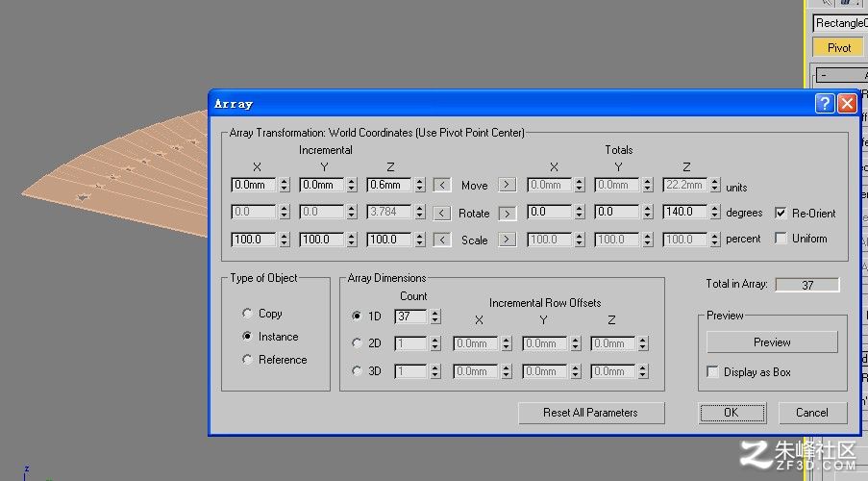
Task: Adjust the Incremental Scale X spinner
Action: pyautogui.click(x=284, y=240)
